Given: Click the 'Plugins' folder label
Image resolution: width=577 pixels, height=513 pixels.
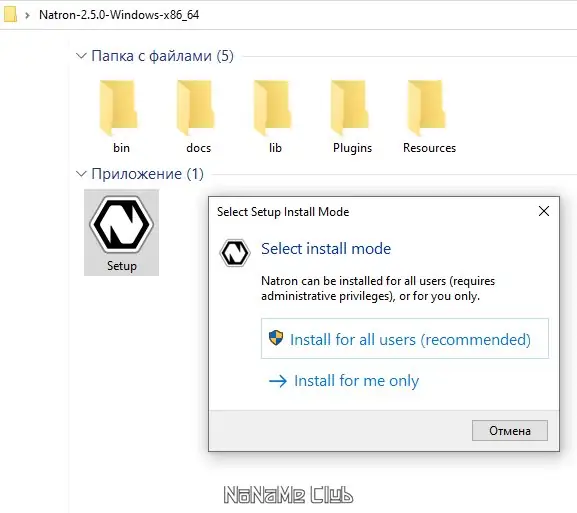Looking at the screenshot, I should [353, 148].
